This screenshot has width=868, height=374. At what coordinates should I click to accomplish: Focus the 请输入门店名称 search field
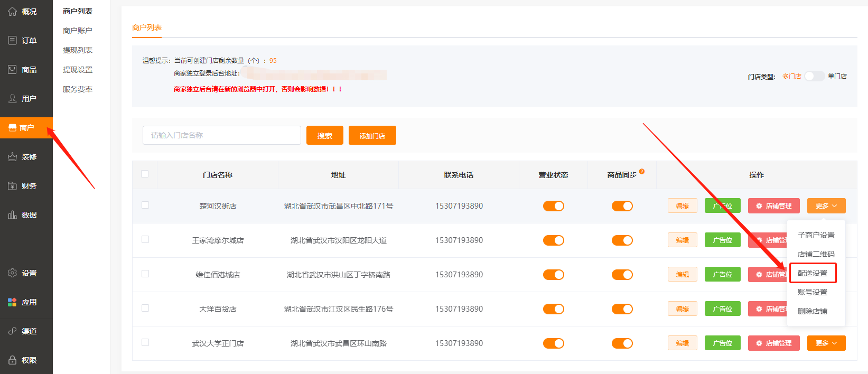(221, 135)
